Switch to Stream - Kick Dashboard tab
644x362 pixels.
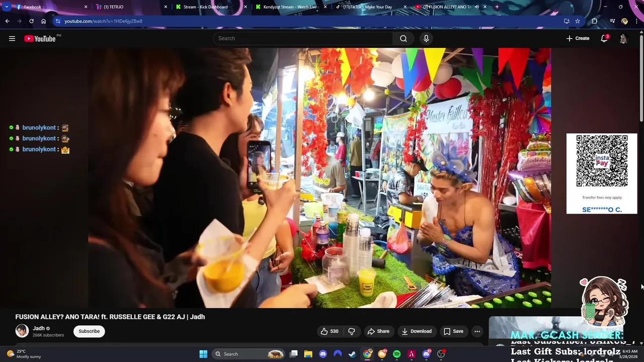pyautogui.click(x=210, y=7)
